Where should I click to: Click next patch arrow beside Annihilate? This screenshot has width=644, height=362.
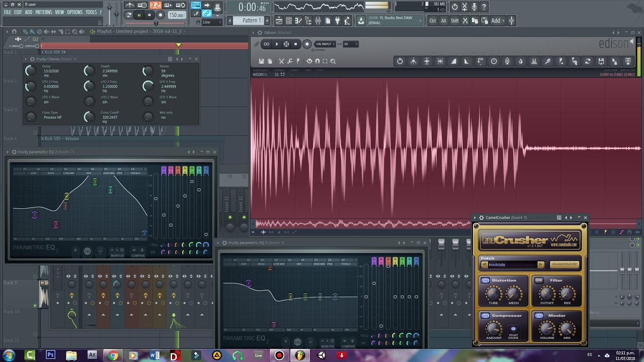(x=541, y=264)
